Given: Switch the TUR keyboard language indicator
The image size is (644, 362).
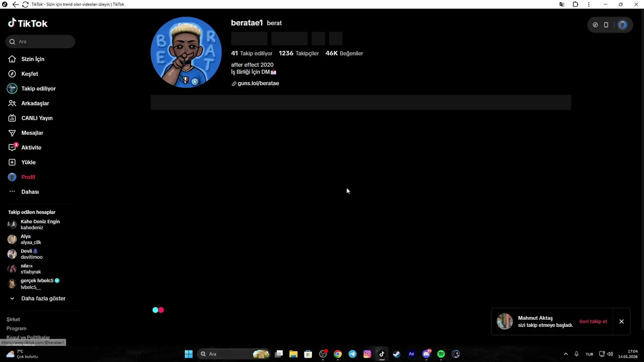Looking at the screenshot, I should pyautogui.click(x=589, y=354).
